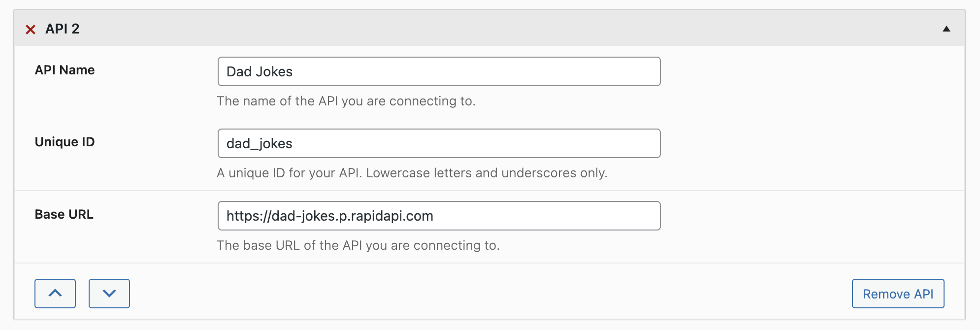Click the Remove API button

coord(898,294)
